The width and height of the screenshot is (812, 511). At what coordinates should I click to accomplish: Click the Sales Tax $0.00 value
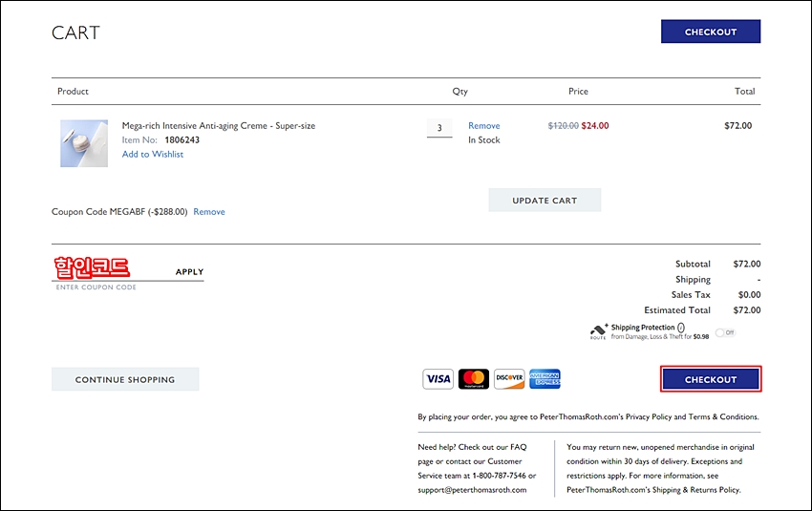click(x=749, y=294)
